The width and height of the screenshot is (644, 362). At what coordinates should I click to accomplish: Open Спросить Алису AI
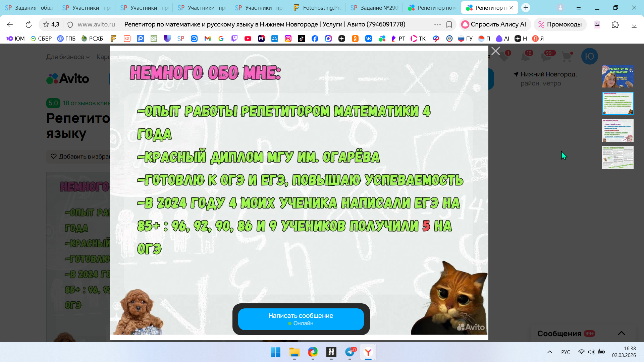point(495,24)
